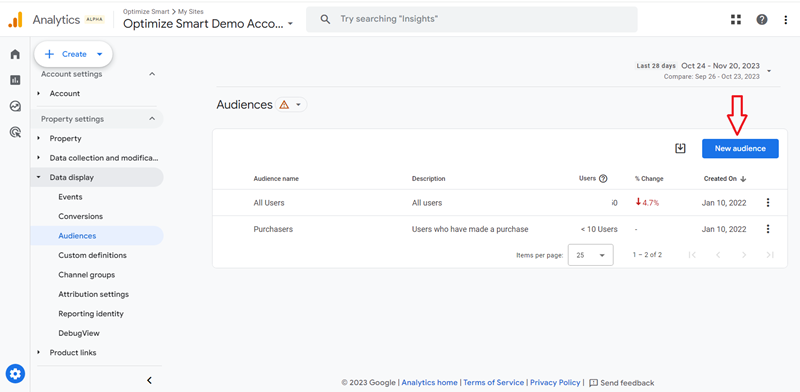Focus the search field
This screenshot has width=800, height=392.
point(471,19)
